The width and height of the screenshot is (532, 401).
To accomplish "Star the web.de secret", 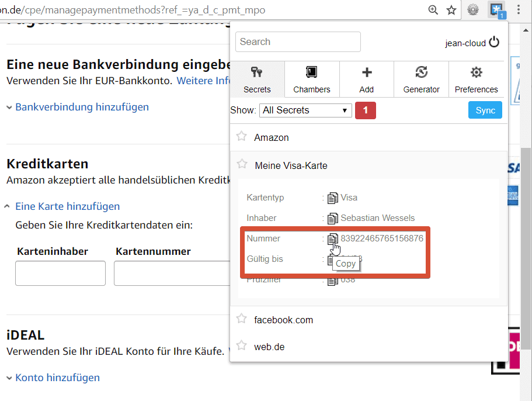I will [x=242, y=345].
